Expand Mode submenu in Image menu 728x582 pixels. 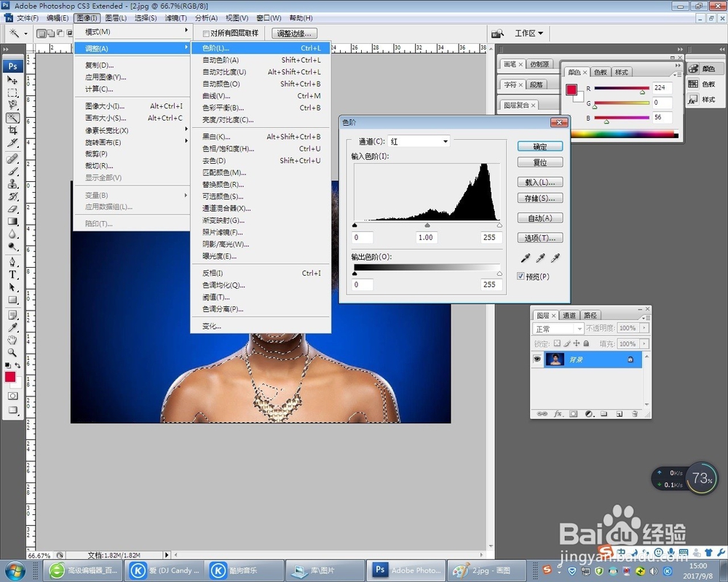click(x=132, y=31)
